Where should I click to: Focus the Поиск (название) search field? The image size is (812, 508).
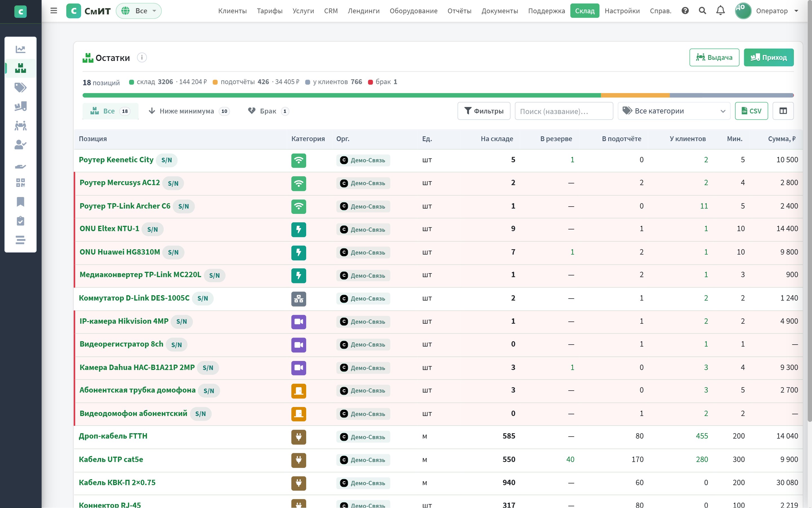pos(564,111)
